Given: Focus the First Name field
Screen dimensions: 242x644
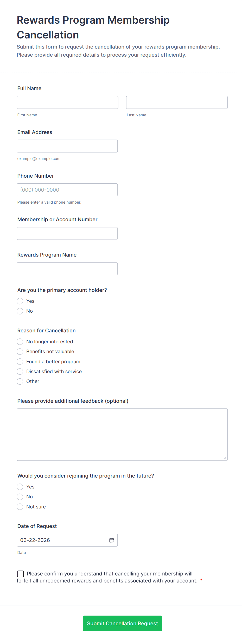Looking at the screenshot, I should [67, 103].
